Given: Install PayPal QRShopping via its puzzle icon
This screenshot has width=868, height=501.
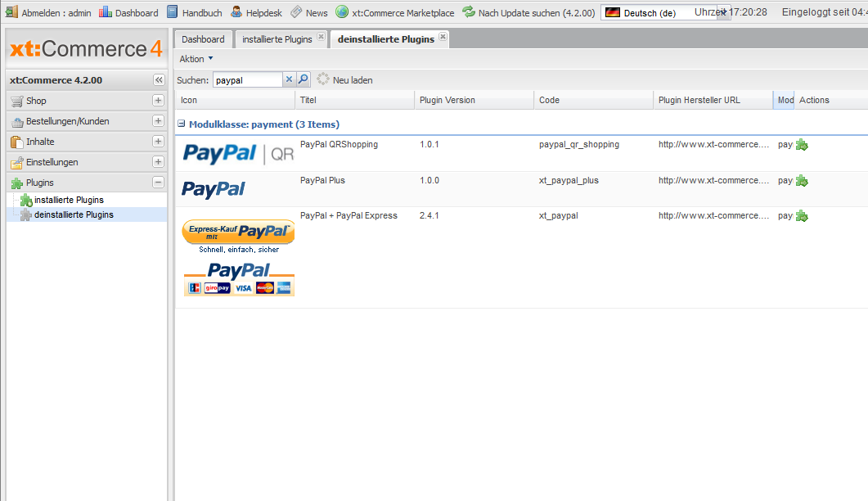Looking at the screenshot, I should tap(802, 145).
